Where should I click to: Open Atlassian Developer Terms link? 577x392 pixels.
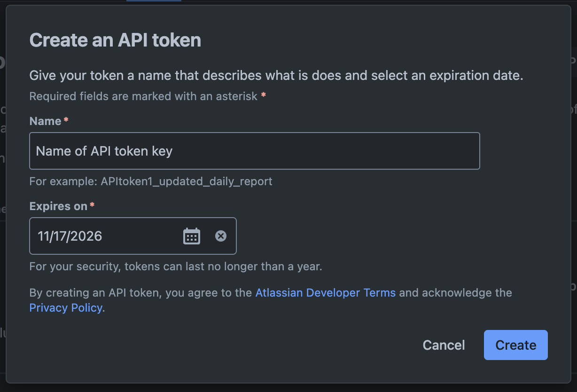[x=325, y=293]
